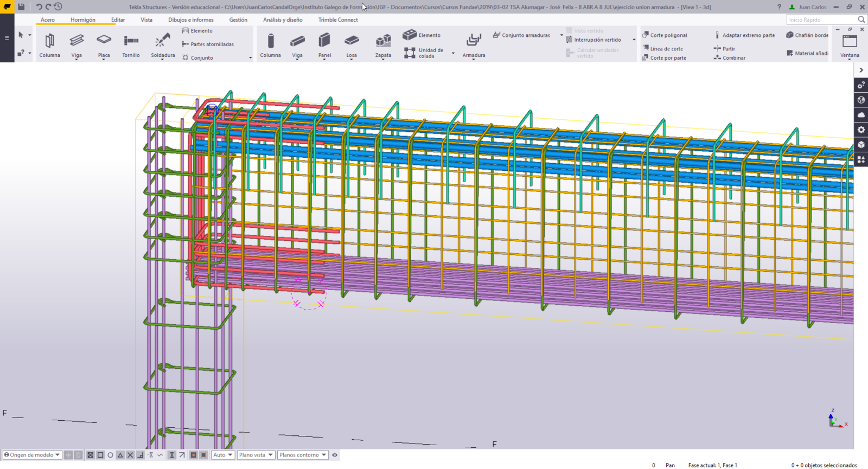The image size is (868, 469).
Task: Switch to the Hormigón ribbon tab
Action: coord(82,20)
